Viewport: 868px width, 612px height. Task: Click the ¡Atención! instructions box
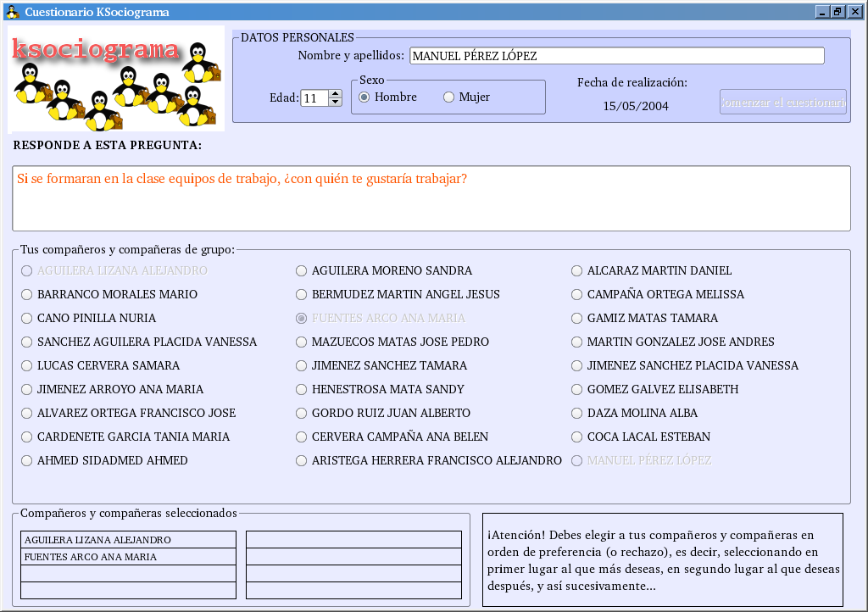pos(663,560)
